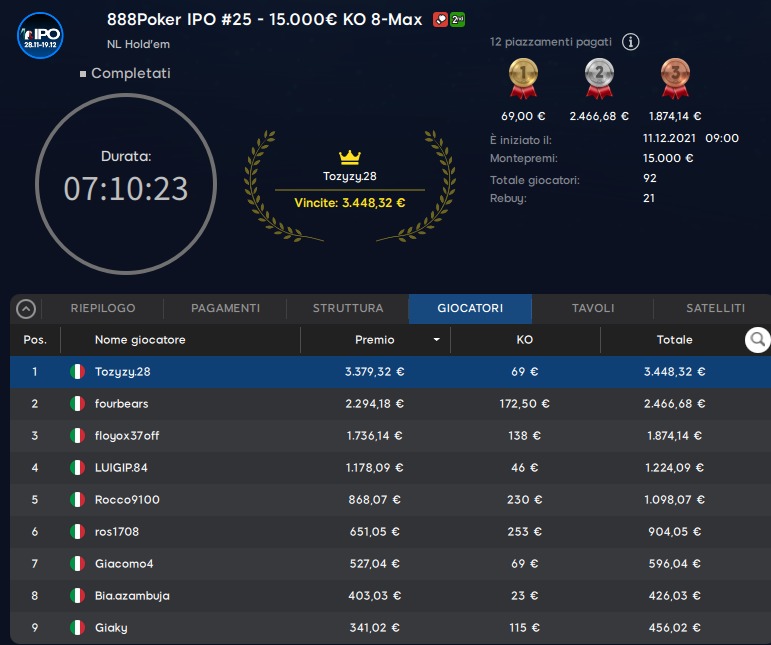This screenshot has height=645, width=771.
Task: Click KO value 172,50 €
Action: tap(524, 404)
